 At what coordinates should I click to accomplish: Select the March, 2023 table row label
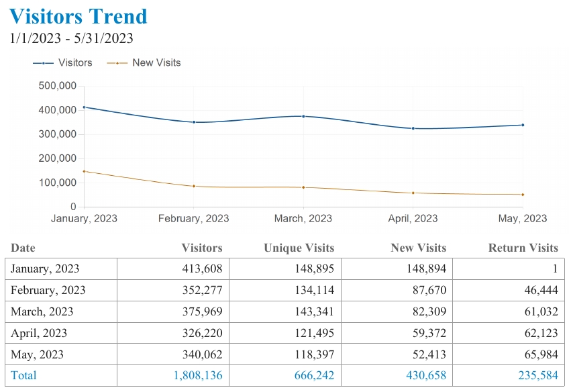coord(42,312)
